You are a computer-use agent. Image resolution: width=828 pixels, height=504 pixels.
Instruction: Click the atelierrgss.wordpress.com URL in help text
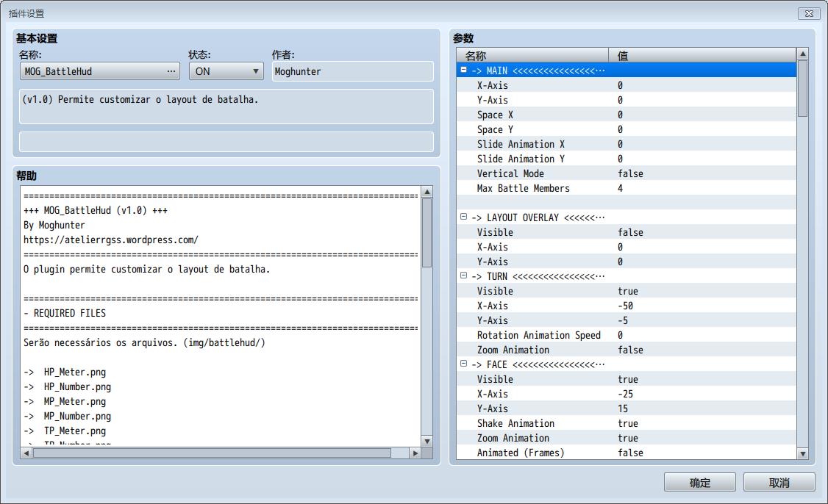pos(111,240)
